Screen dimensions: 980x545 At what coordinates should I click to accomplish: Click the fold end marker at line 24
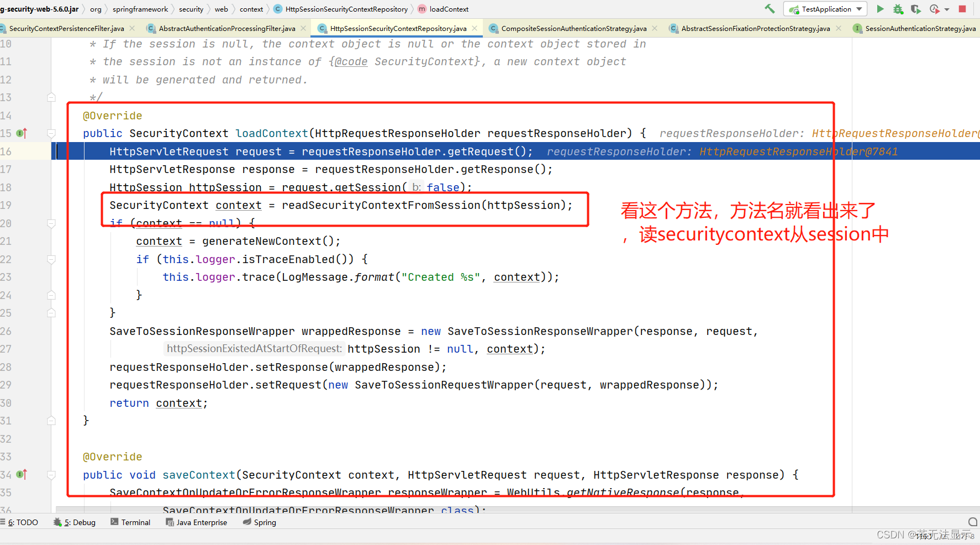[x=51, y=295]
